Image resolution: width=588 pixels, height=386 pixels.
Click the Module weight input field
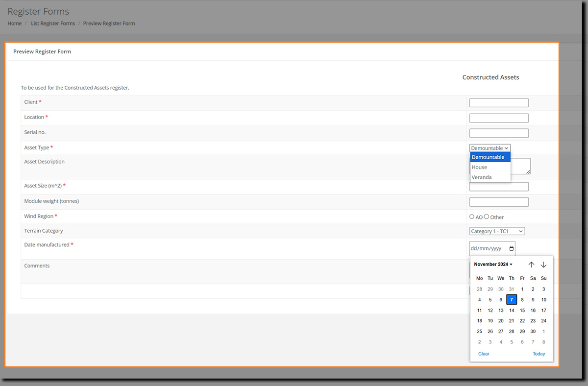coord(499,202)
